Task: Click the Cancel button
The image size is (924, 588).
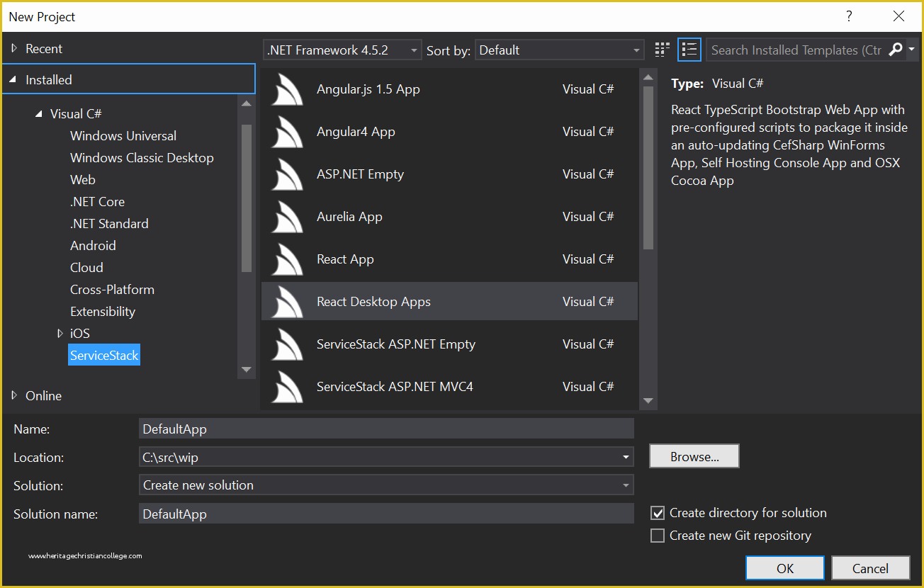Action: (x=870, y=568)
